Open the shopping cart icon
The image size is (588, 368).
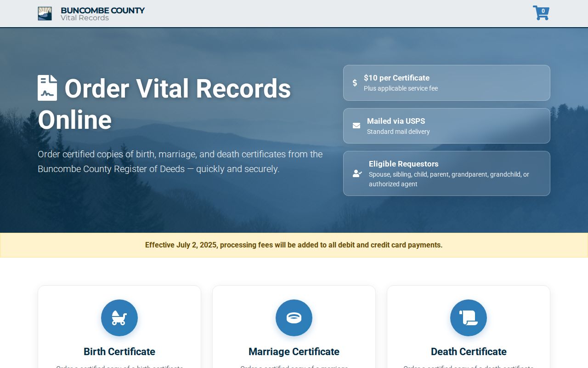(541, 13)
